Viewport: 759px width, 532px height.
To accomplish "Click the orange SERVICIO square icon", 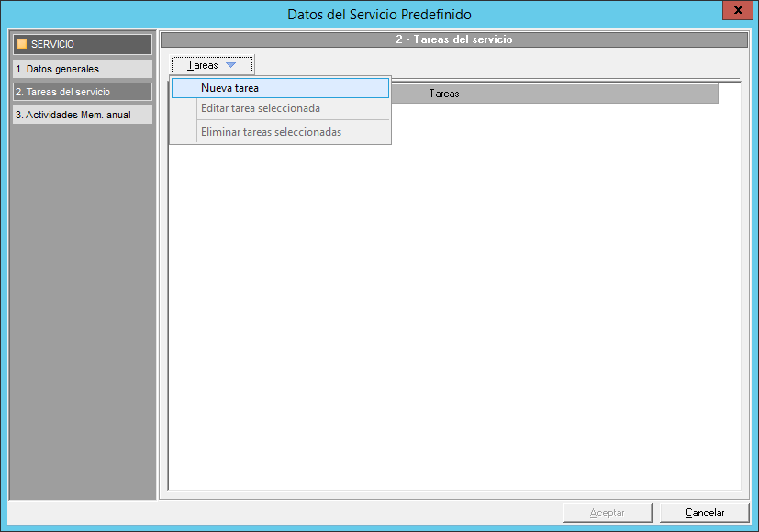I will pyautogui.click(x=22, y=44).
